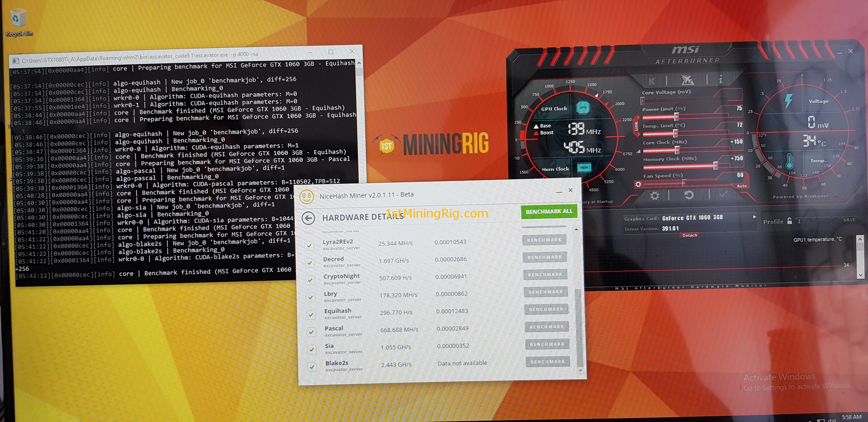Click the NiceHash logo icon in title bar
Image resolution: width=868 pixels, height=422 pixels.
[306, 196]
